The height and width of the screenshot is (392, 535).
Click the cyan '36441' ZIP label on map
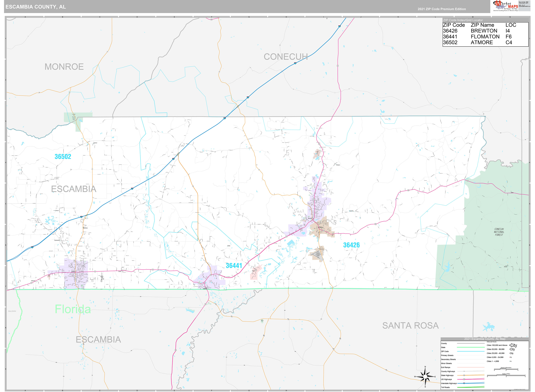(x=234, y=266)
